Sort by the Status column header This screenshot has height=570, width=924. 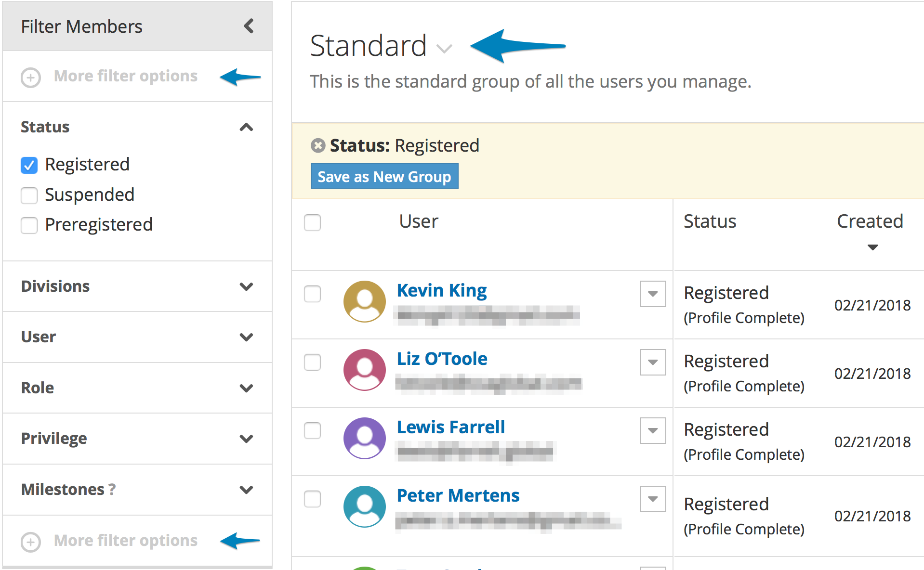click(710, 221)
